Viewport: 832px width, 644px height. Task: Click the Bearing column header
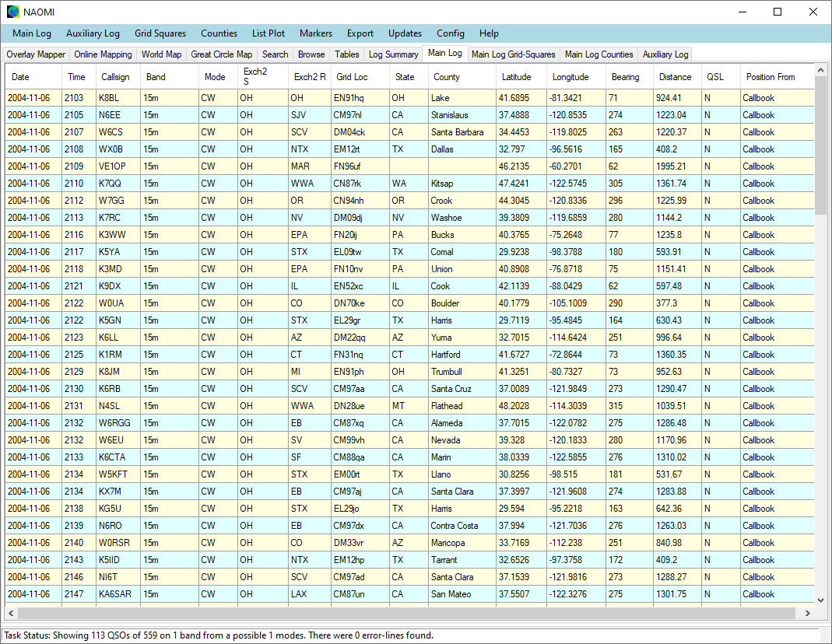point(630,77)
